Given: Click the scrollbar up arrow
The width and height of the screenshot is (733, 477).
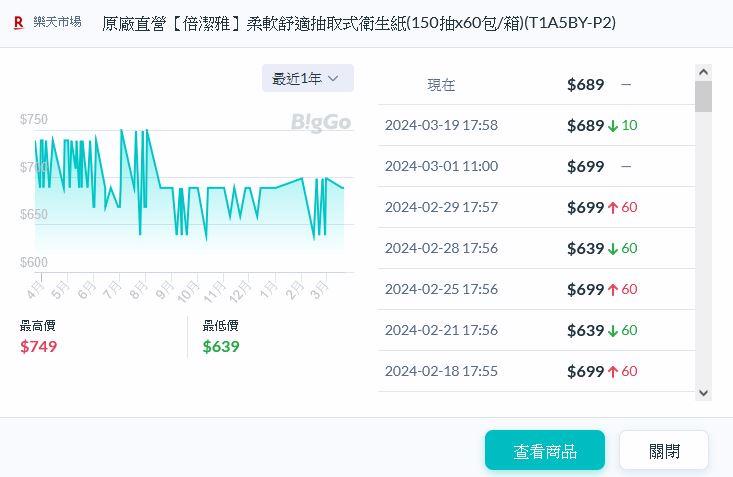Looking at the screenshot, I should 703,73.
